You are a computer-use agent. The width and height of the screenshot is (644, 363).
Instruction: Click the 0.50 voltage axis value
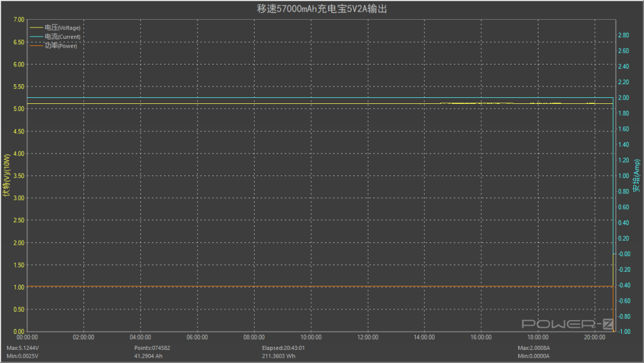[x=19, y=309]
